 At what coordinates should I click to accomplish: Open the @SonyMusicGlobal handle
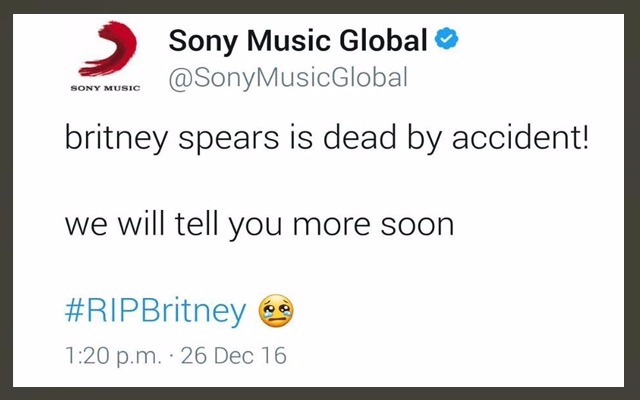click(x=287, y=79)
